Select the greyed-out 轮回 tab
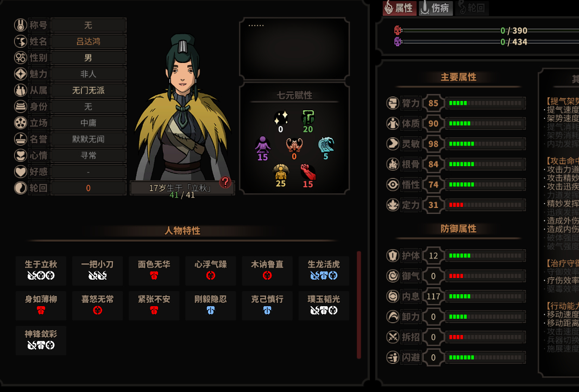The height and width of the screenshot is (392, 579). tap(471, 8)
